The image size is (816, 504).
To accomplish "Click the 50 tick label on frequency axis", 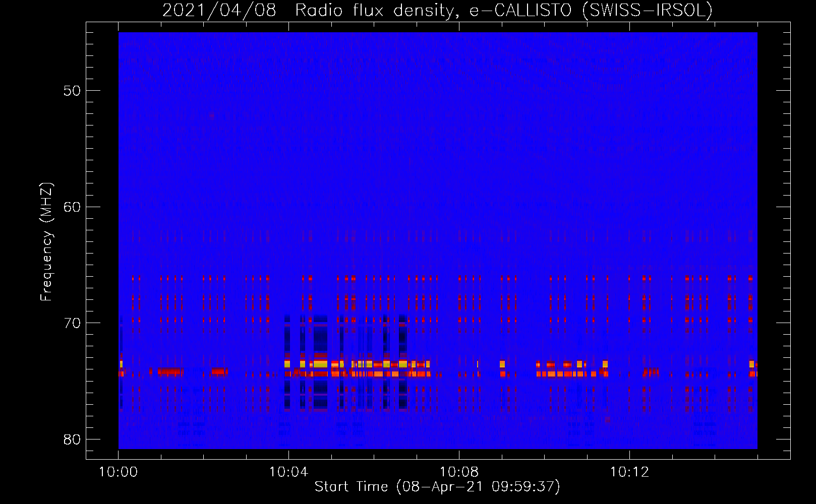I will pyautogui.click(x=72, y=91).
